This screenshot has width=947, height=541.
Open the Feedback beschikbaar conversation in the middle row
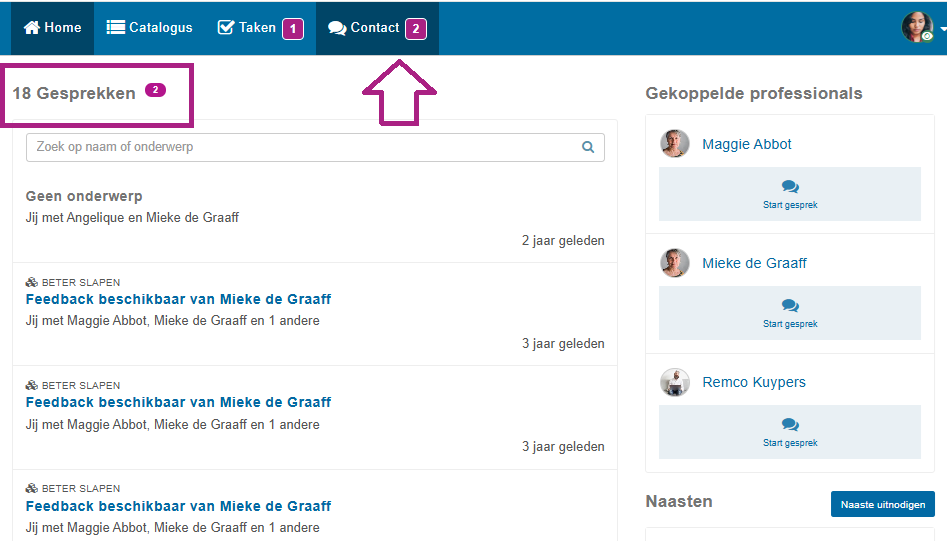[x=178, y=402]
